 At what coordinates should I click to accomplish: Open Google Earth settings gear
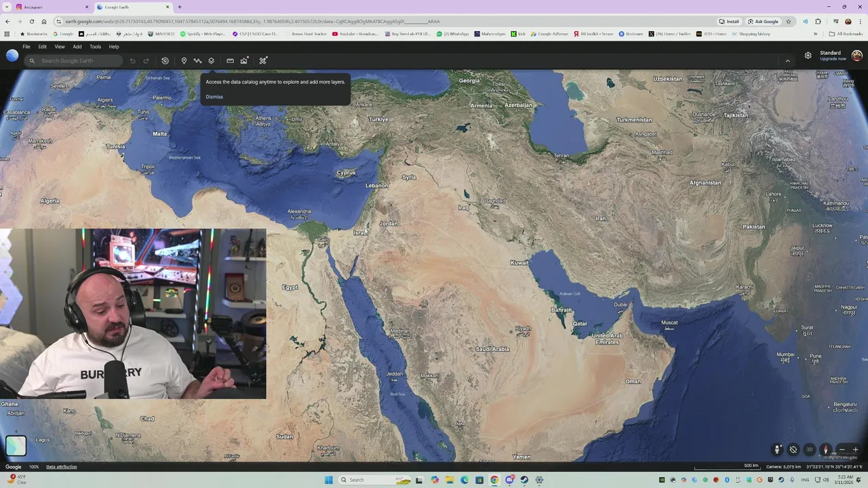(808, 56)
